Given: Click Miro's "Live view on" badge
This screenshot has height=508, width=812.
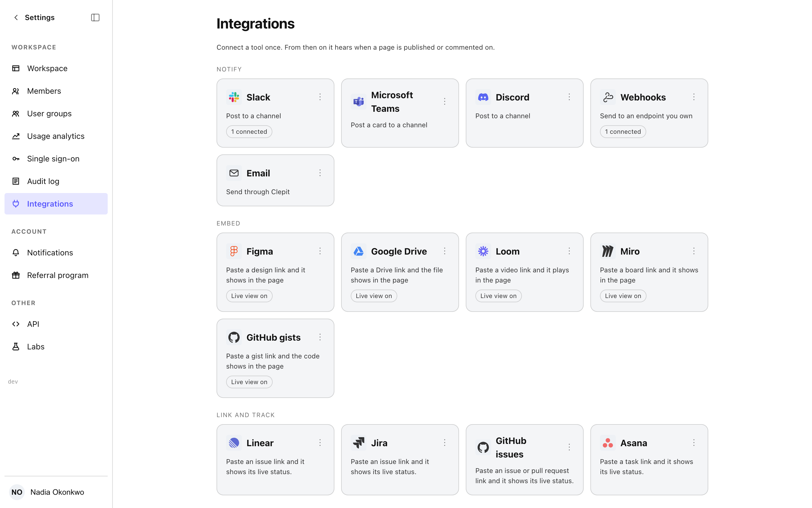Looking at the screenshot, I should 623,296.
